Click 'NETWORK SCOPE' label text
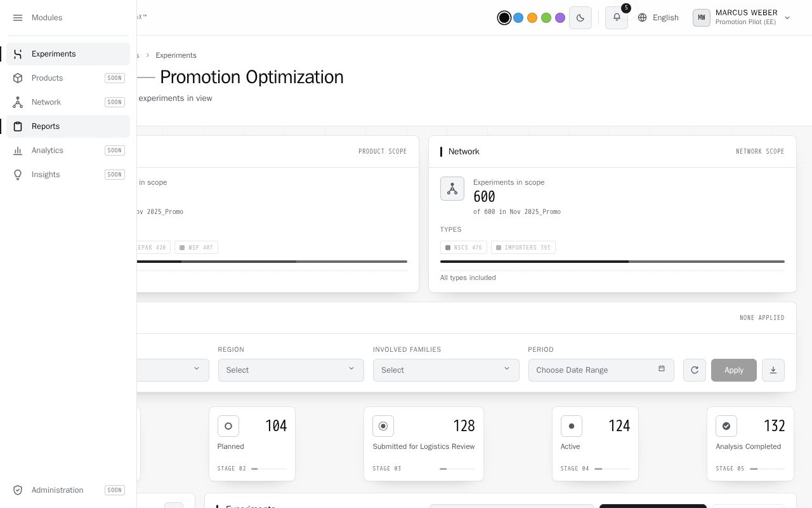 (x=760, y=152)
